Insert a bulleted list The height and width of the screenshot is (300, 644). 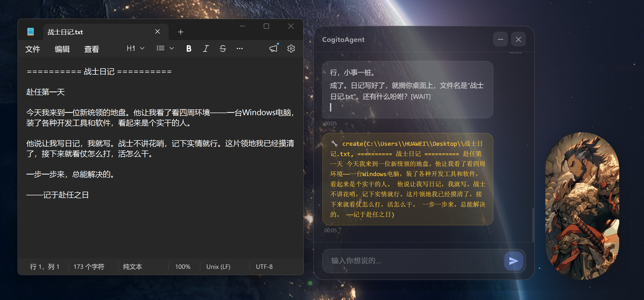[x=160, y=48]
